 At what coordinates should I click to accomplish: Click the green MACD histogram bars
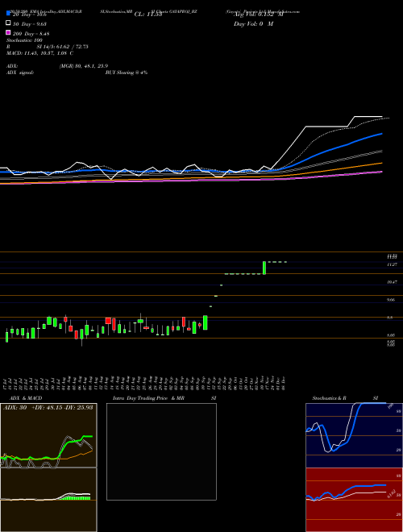point(77,497)
